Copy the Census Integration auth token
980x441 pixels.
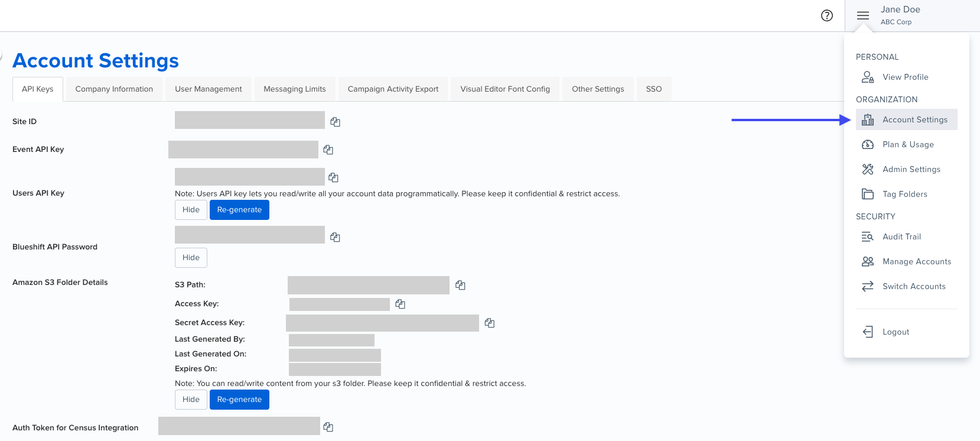[x=328, y=427]
